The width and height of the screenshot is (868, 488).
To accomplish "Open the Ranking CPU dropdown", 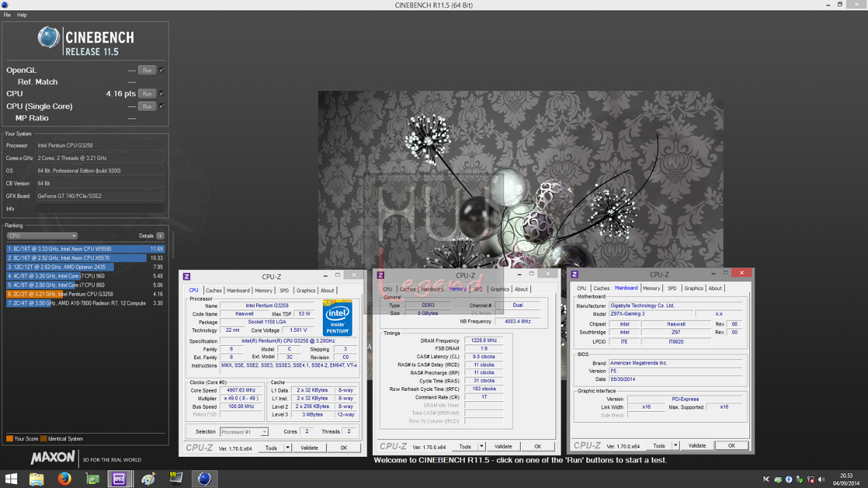I will (x=42, y=236).
